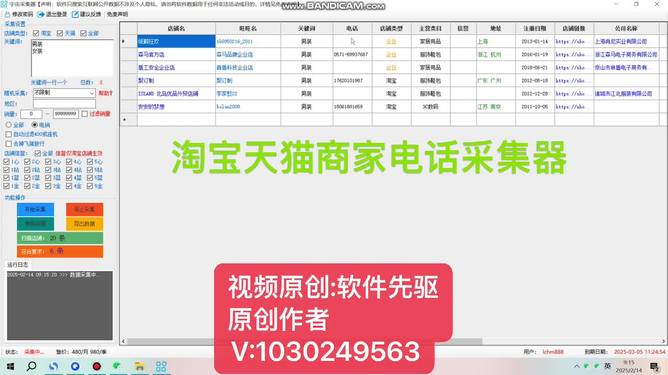The height and width of the screenshot is (375, 668).
Task: Select the 森马官方店 shop name cell
Action: (176, 55)
